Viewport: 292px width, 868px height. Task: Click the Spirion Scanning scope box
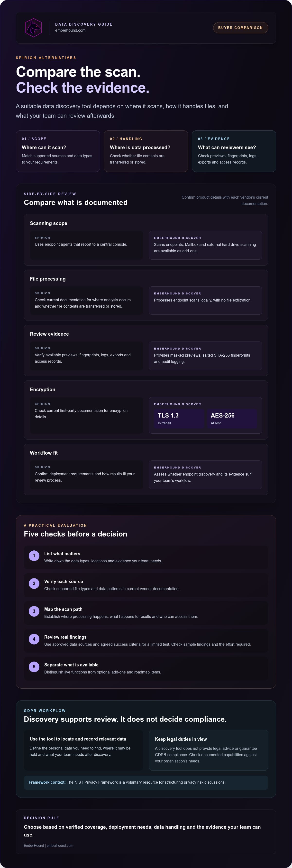[x=86, y=245]
